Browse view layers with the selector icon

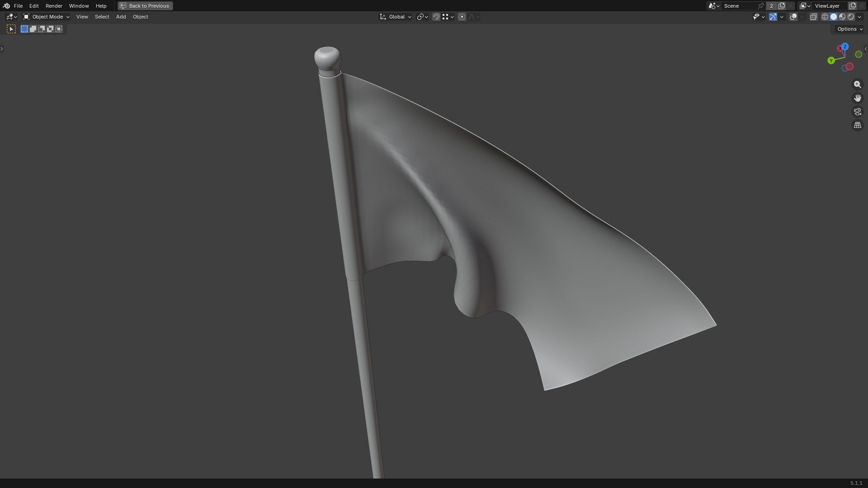coord(805,6)
